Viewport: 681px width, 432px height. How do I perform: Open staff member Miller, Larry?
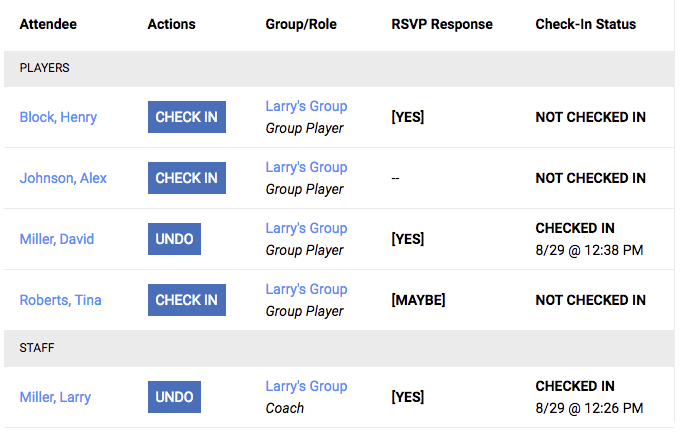click(55, 397)
